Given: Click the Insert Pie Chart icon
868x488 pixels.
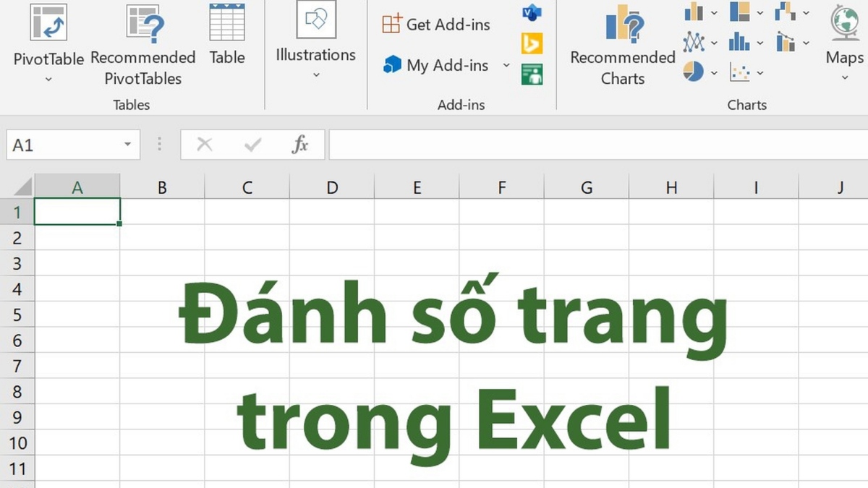Looking at the screenshot, I should [x=694, y=72].
